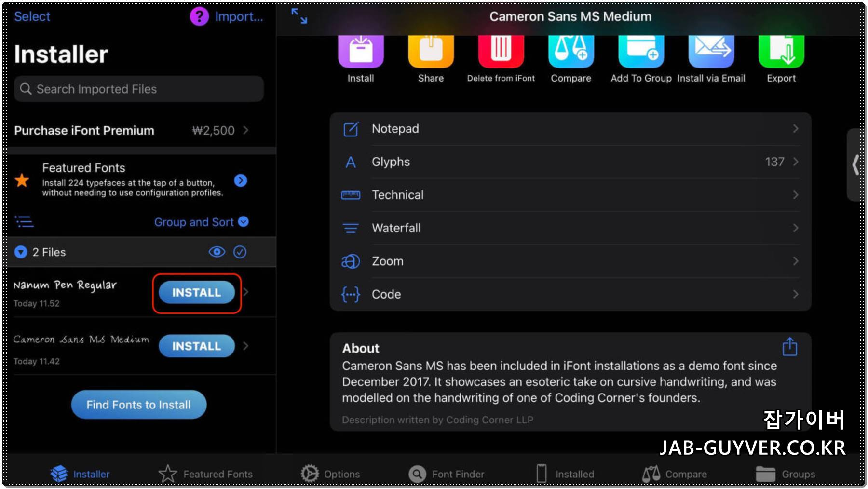The height and width of the screenshot is (489, 868).
Task: Pull the side panel handle on the right edge
Action: (x=855, y=164)
